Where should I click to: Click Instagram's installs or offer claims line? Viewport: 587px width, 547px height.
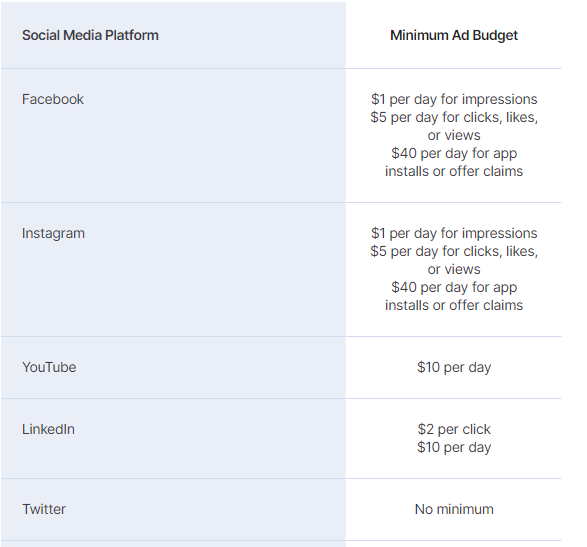click(x=454, y=305)
